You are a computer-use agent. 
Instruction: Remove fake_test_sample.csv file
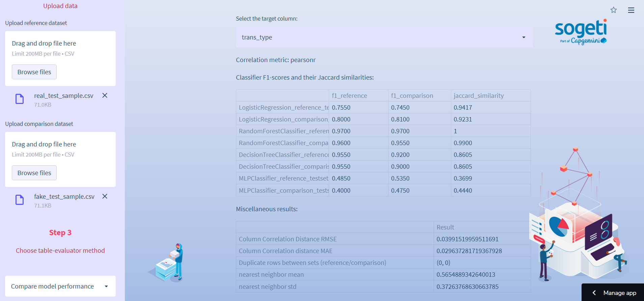click(x=105, y=196)
